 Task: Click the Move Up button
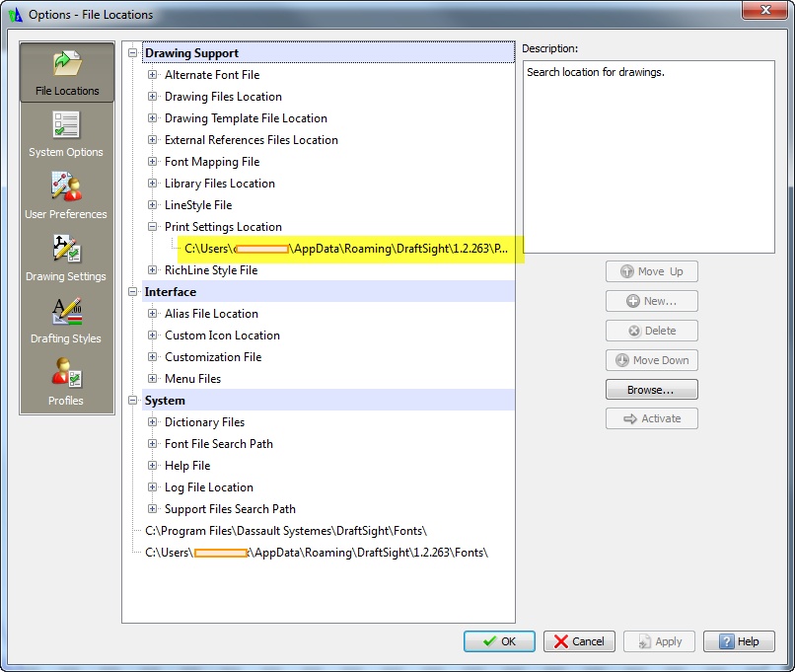(652, 271)
